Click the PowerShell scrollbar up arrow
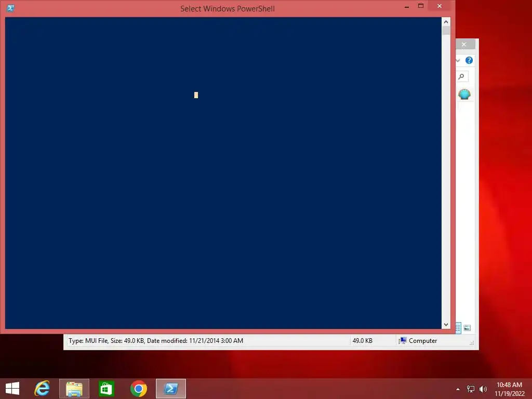This screenshot has width=532, height=399. pyautogui.click(x=446, y=22)
